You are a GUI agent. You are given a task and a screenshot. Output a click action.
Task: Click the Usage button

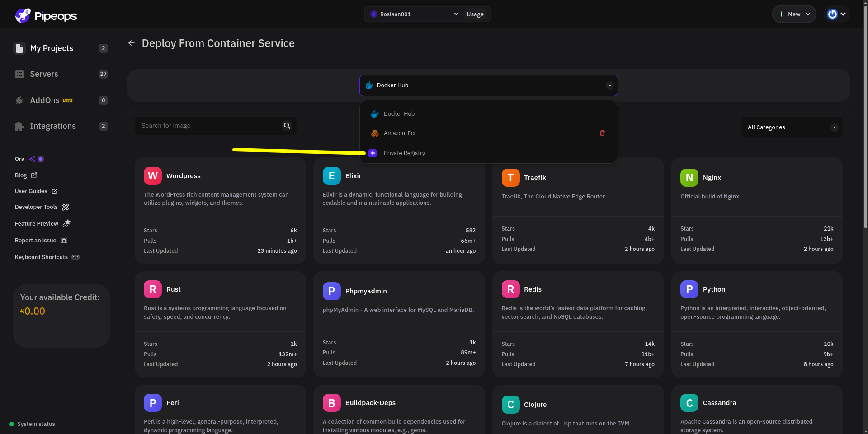pos(475,14)
